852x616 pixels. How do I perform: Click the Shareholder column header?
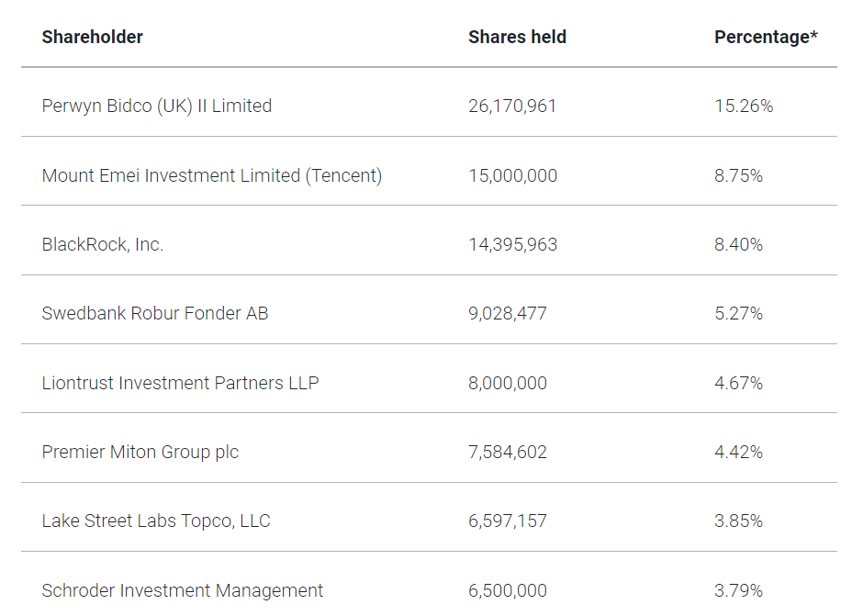(93, 38)
